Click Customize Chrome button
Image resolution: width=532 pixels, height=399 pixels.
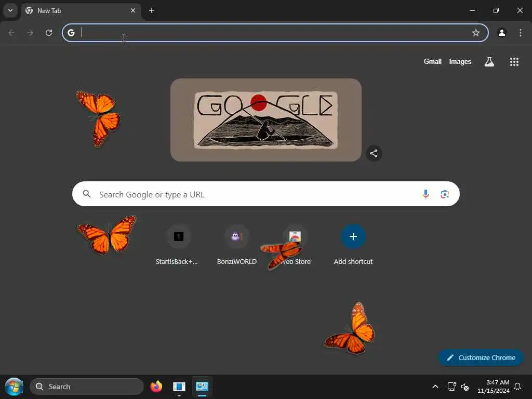(481, 357)
